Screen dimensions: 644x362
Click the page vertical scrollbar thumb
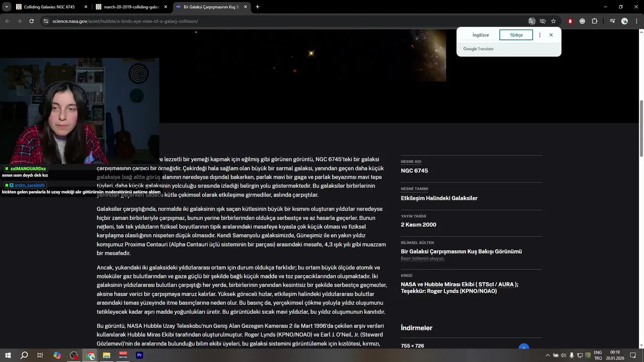[641, 128]
